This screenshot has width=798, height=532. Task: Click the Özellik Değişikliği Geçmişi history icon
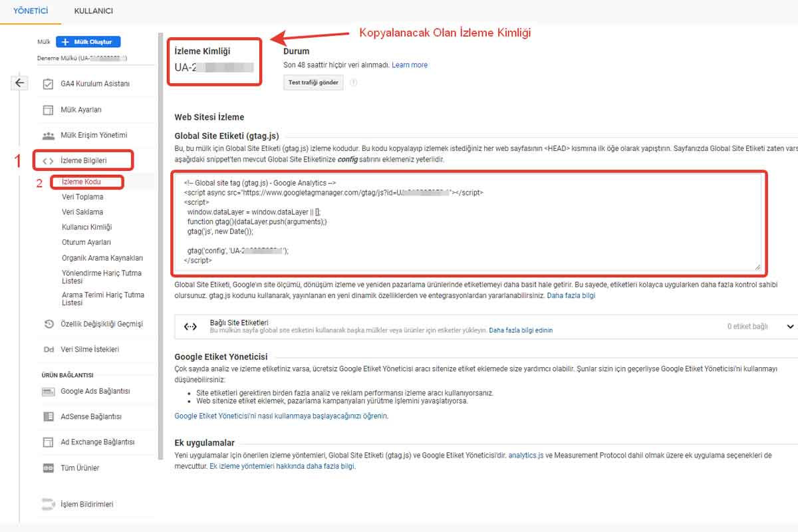click(x=48, y=324)
